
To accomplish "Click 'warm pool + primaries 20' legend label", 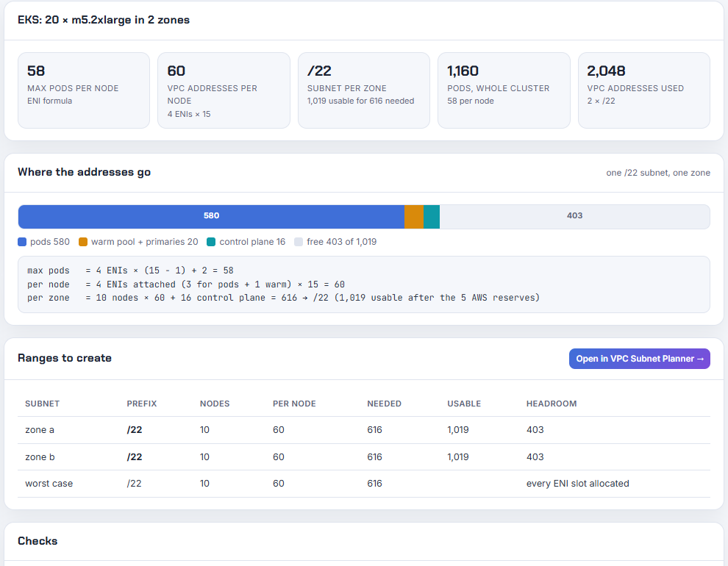I will coord(144,242).
